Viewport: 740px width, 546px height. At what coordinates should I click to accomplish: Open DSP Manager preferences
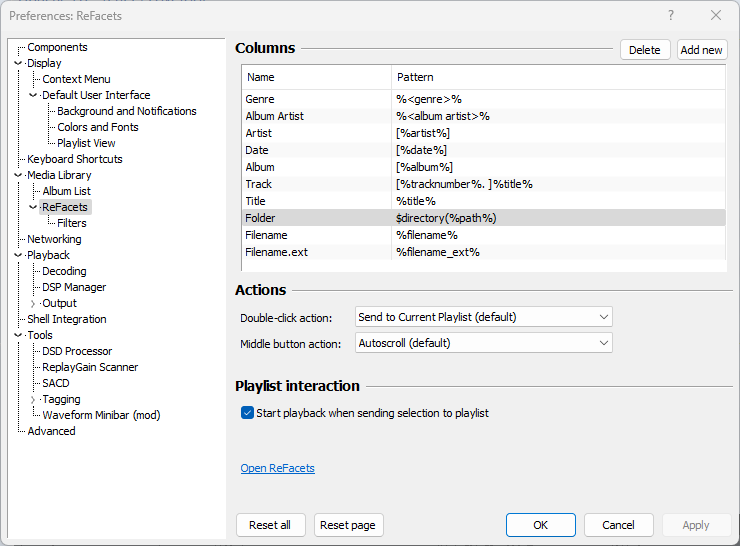pos(74,287)
